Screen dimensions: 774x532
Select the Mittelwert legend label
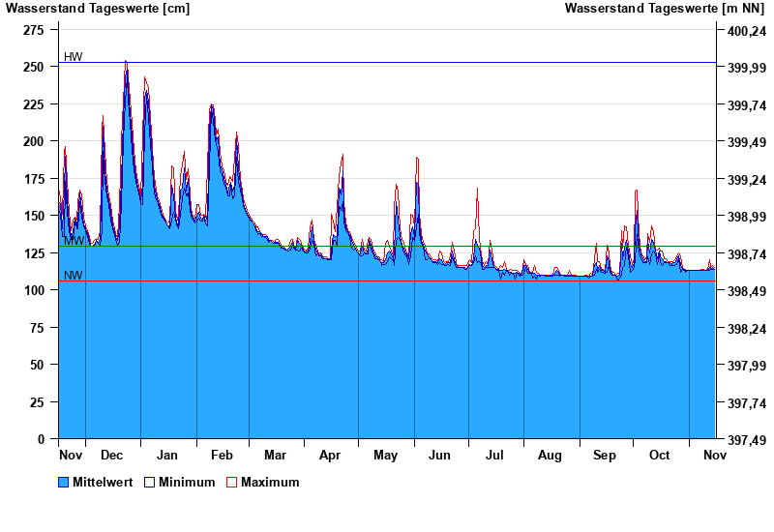tap(103, 482)
